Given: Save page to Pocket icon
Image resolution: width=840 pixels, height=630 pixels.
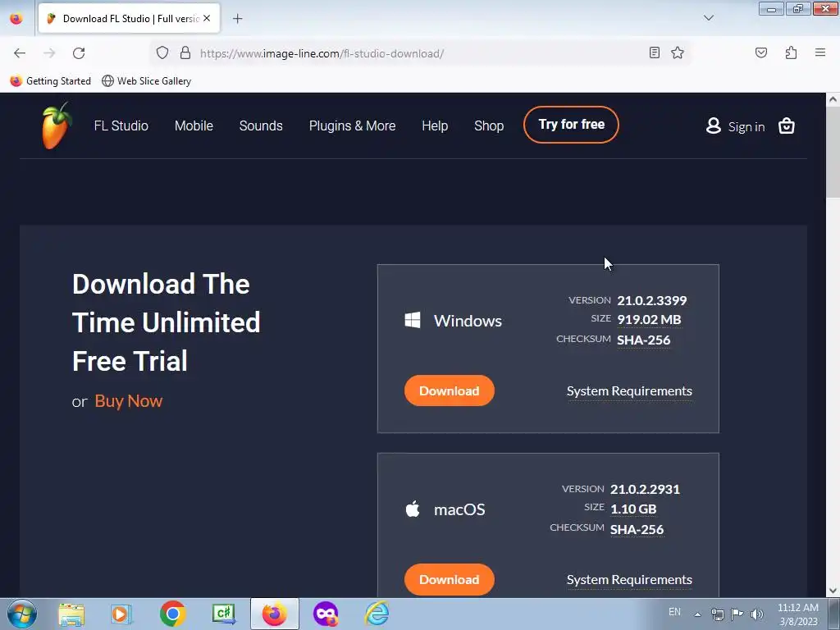Looking at the screenshot, I should 760,52.
